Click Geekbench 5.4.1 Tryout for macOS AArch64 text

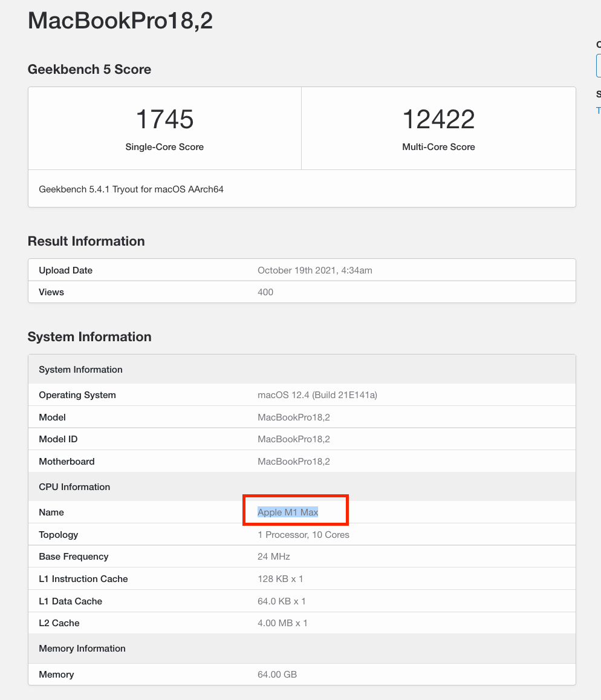coord(131,189)
